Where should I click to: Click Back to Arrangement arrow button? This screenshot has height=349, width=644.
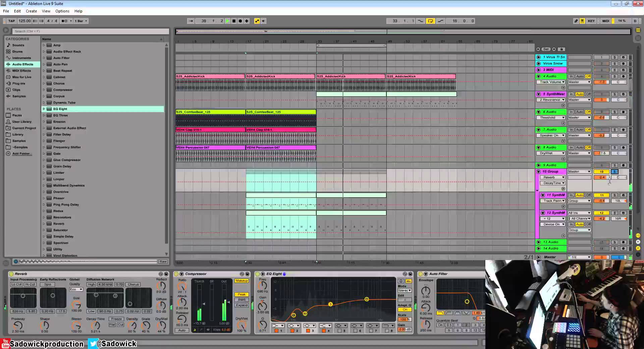point(264,21)
